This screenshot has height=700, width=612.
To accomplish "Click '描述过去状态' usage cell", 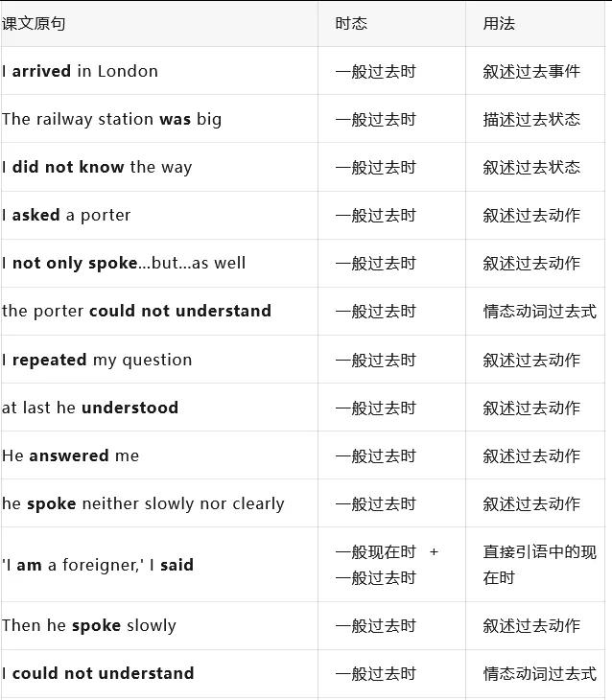I will point(531,119).
